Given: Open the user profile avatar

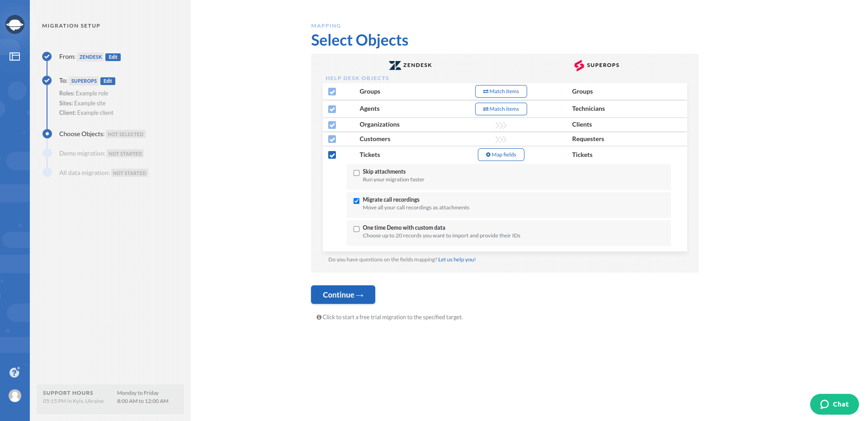Looking at the screenshot, I should 15,396.
